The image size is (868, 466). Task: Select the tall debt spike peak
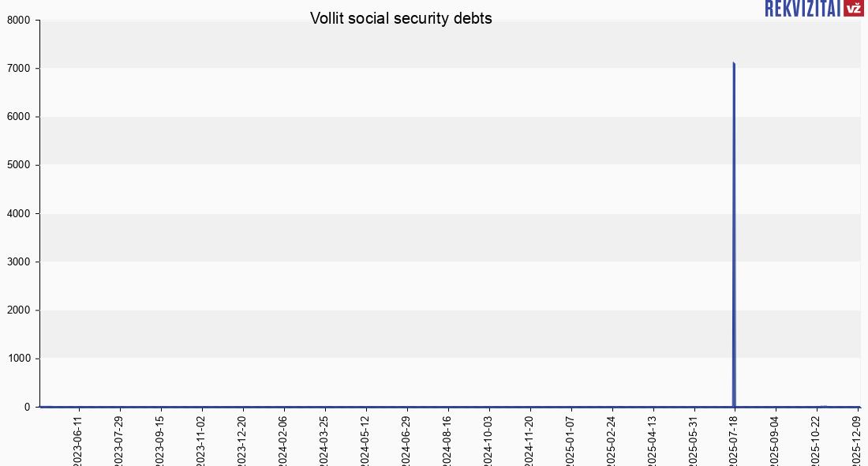coord(734,63)
